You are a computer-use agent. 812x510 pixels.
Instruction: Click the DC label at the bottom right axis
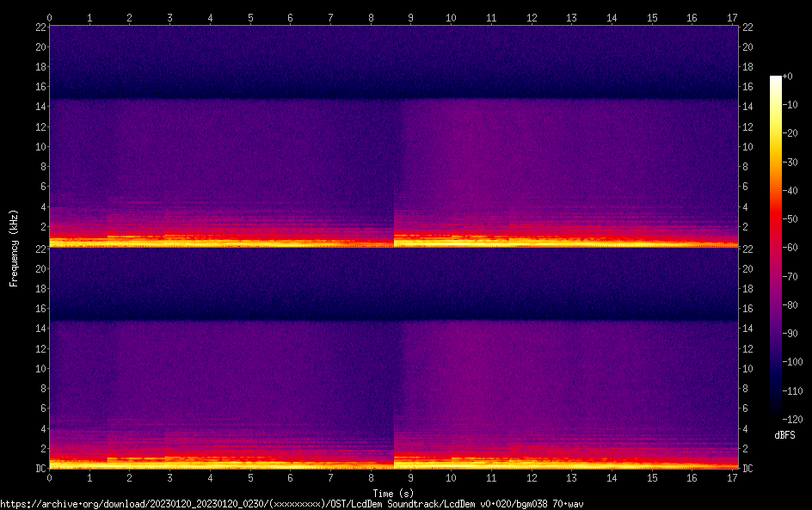point(748,469)
